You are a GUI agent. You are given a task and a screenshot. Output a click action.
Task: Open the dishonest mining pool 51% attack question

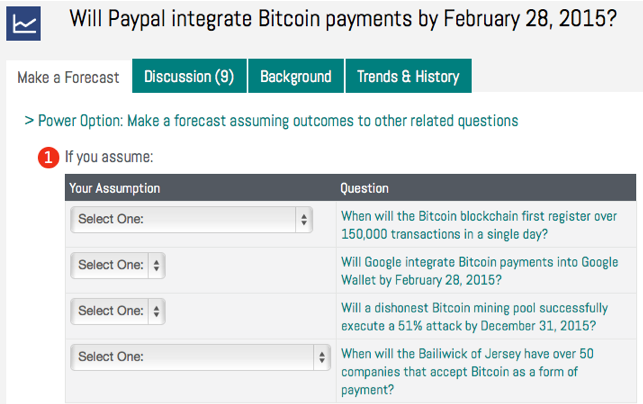coord(474,317)
